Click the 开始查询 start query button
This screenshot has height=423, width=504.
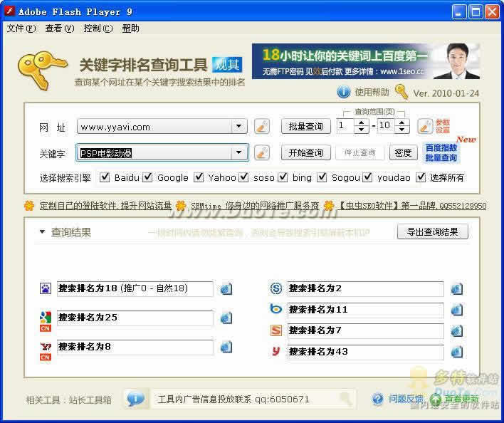tap(305, 152)
